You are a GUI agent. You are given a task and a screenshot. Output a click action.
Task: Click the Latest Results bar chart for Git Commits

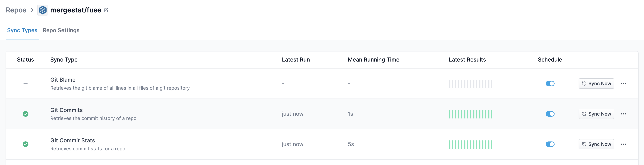tap(470, 114)
